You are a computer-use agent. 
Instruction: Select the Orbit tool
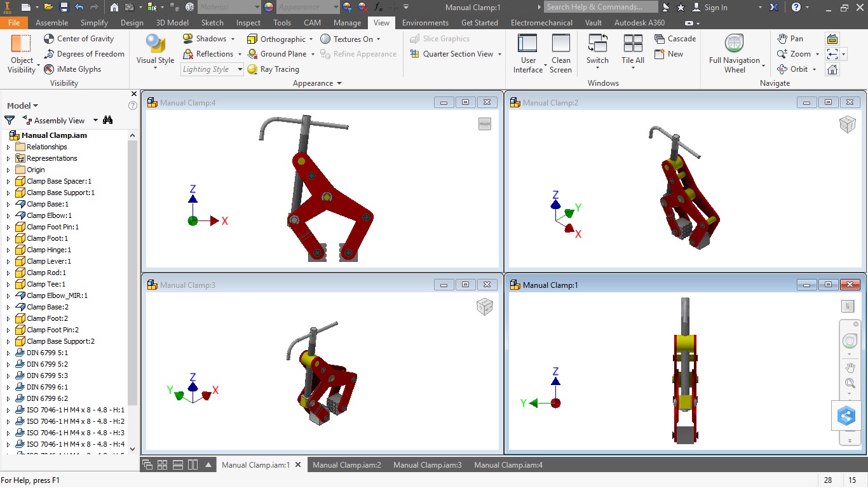click(793, 69)
